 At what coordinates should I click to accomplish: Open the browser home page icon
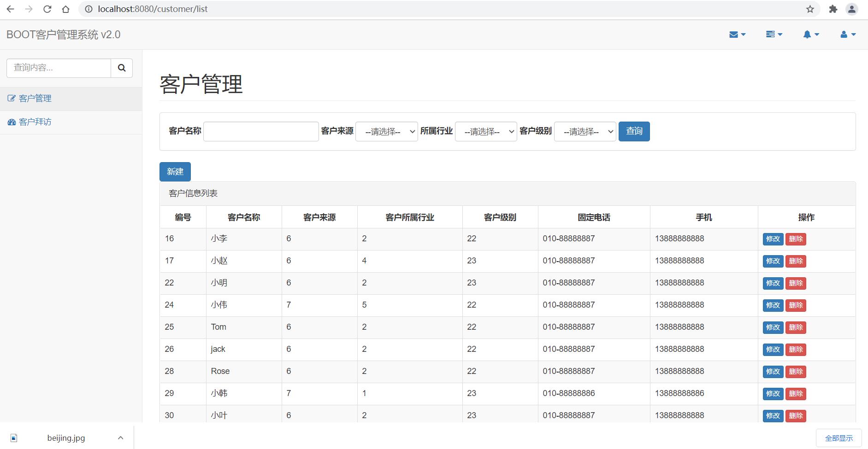pos(65,9)
